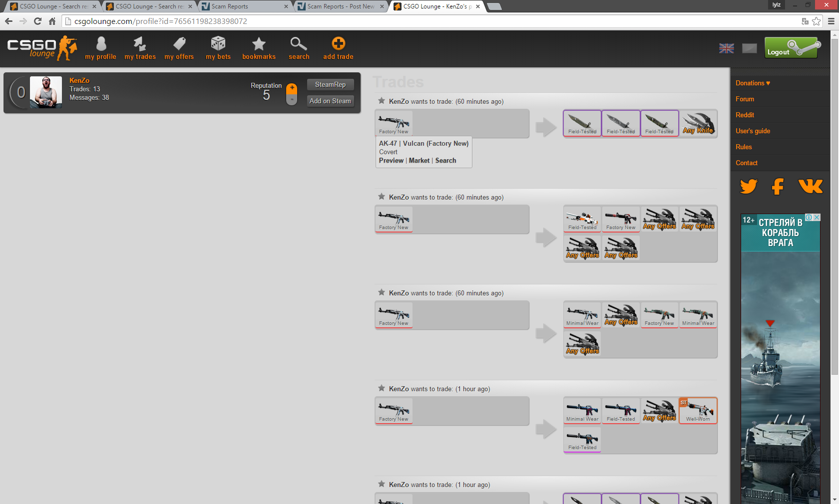Open the Facebook social icon

click(x=778, y=186)
